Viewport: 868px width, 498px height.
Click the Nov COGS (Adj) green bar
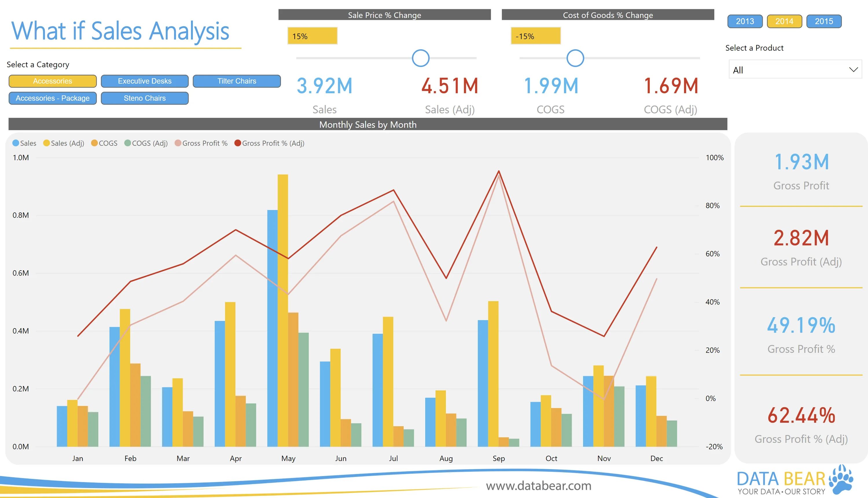point(619,417)
